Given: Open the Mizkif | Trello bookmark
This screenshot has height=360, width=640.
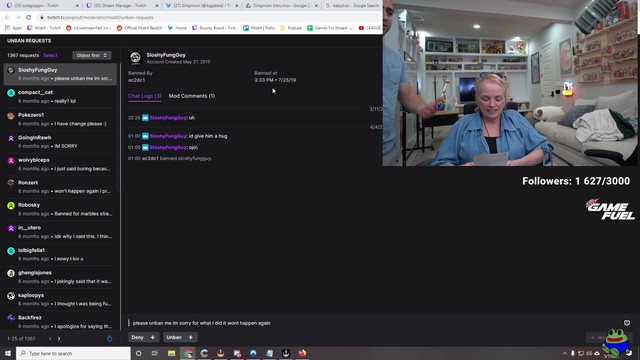Looking at the screenshot, I should pyautogui.click(x=259, y=28).
